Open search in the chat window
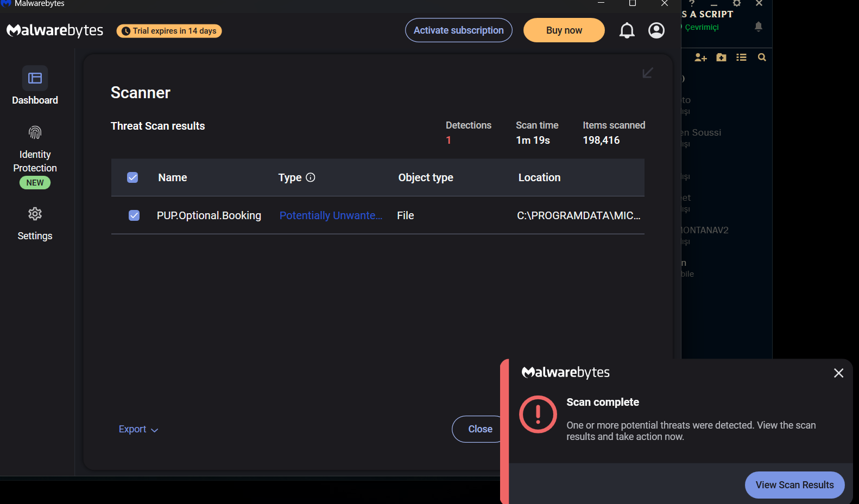The width and height of the screenshot is (859, 504). point(762,58)
